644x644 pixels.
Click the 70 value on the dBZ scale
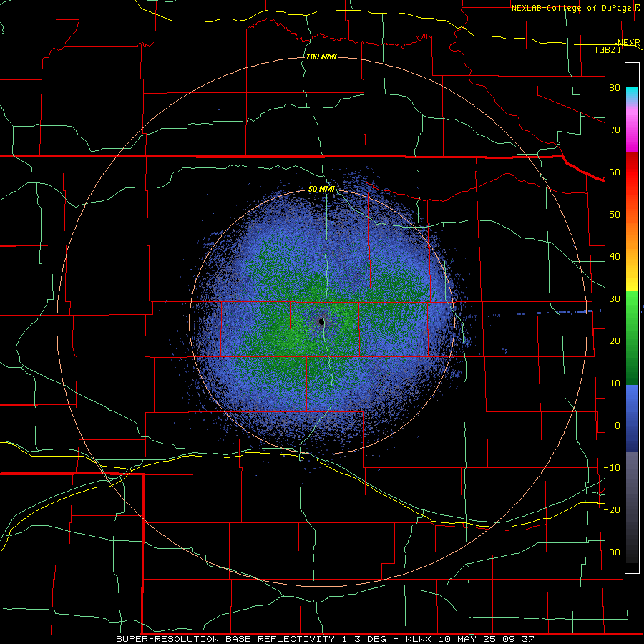click(615, 130)
